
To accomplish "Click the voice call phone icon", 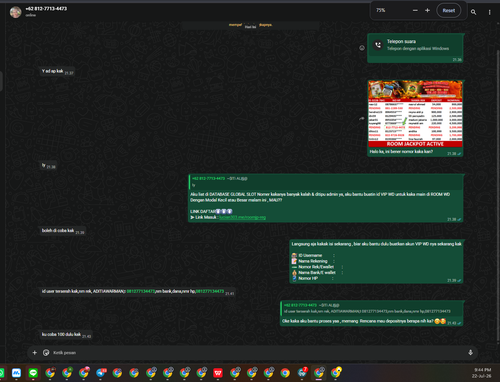I will point(378,45).
